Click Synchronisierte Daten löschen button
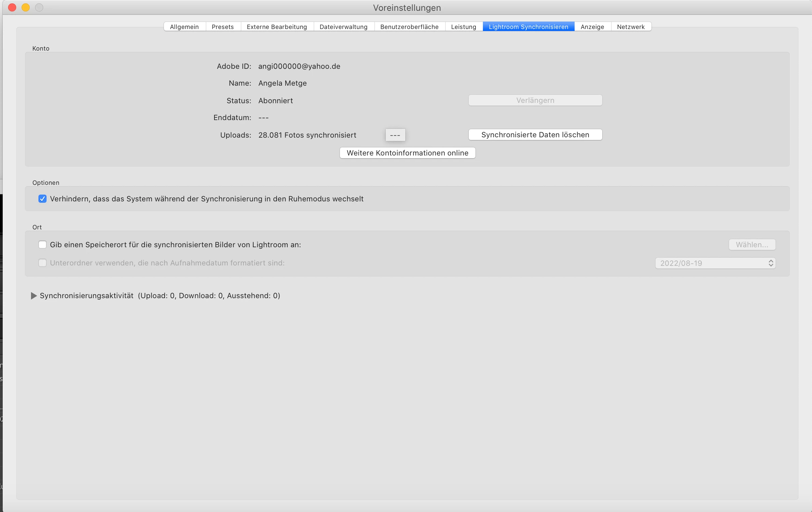 coord(535,135)
